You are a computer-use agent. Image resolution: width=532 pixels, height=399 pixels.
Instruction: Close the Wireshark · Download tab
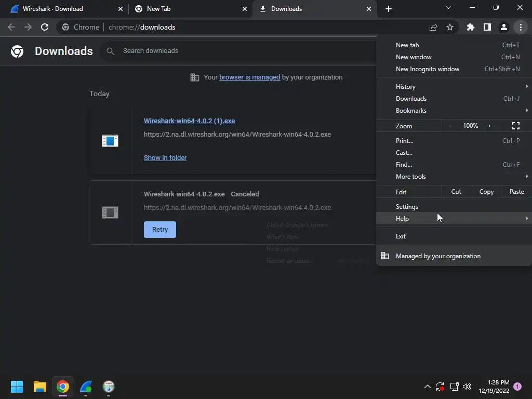tap(121, 9)
